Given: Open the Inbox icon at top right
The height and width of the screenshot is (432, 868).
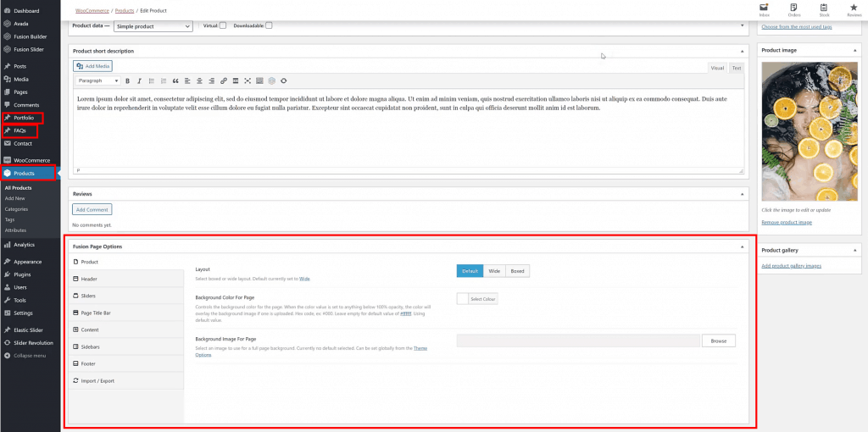Looking at the screenshot, I should pos(764,9).
